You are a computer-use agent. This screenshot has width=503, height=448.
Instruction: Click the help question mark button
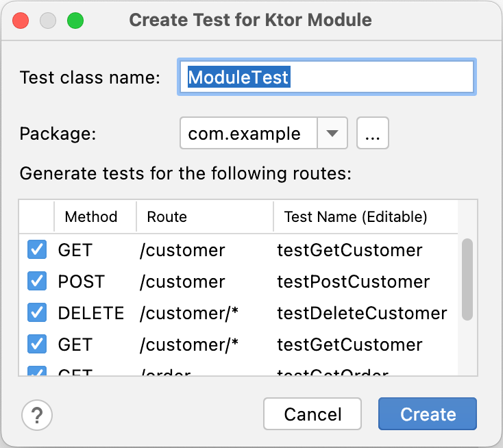pos(37,414)
